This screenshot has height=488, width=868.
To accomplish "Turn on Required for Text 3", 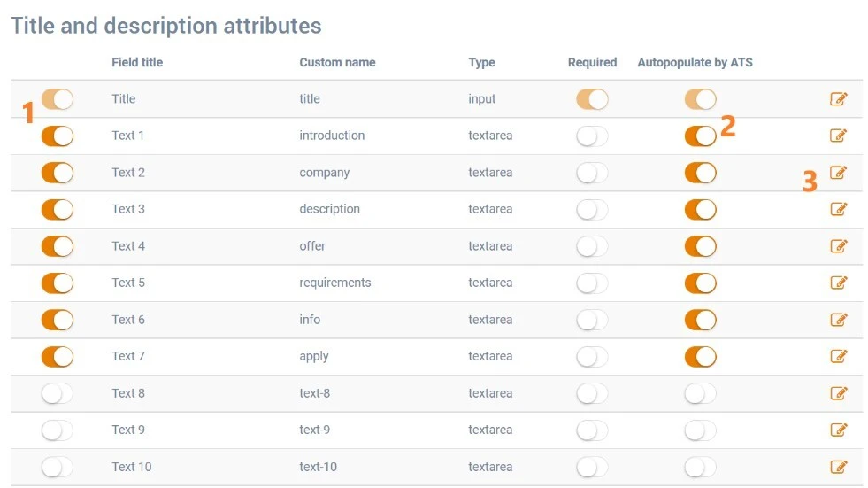I will 592,210.
